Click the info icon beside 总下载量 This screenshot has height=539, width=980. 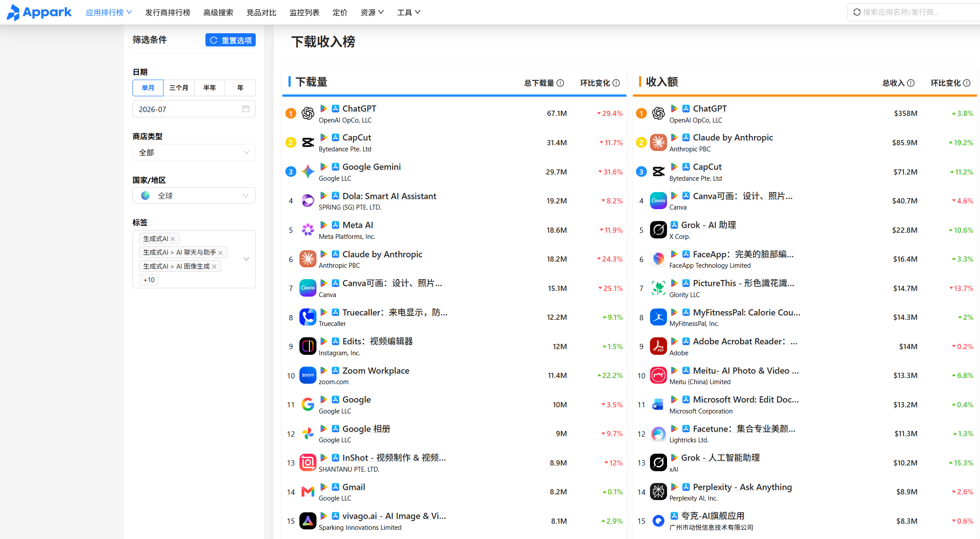pyautogui.click(x=560, y=83)
